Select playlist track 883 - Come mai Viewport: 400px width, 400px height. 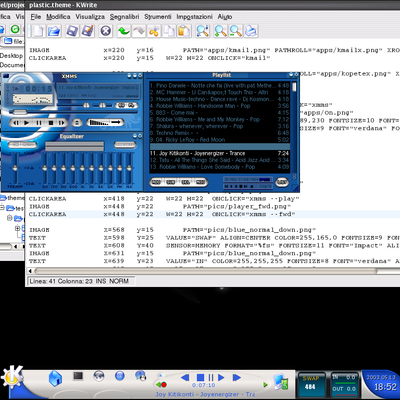coord(219,113)
